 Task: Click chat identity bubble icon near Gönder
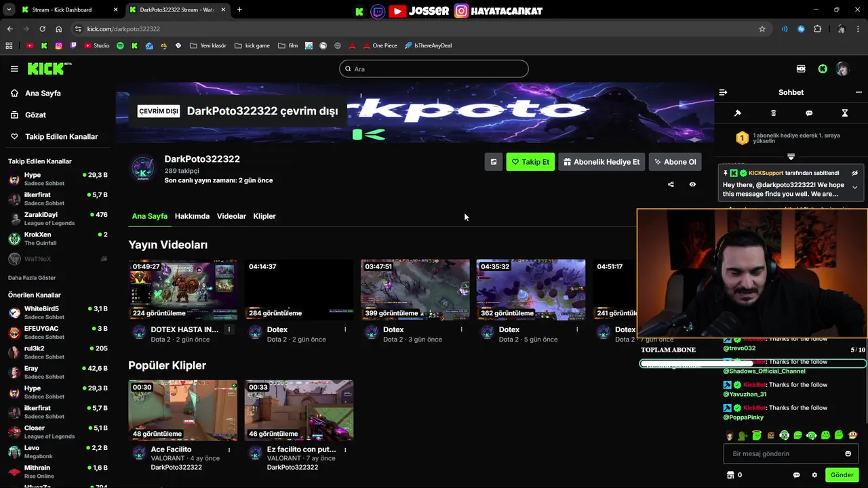click(x=796, y=475)
